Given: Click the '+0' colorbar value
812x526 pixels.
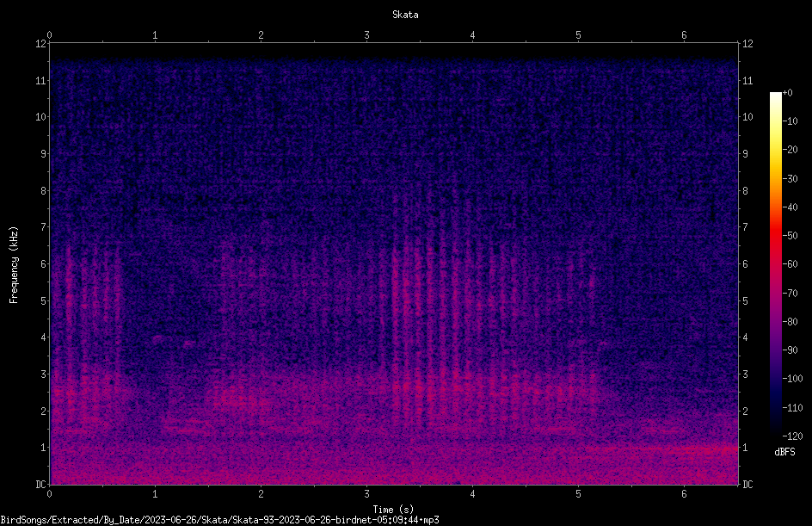Looking at the screenshot, I should click(788, 93).
